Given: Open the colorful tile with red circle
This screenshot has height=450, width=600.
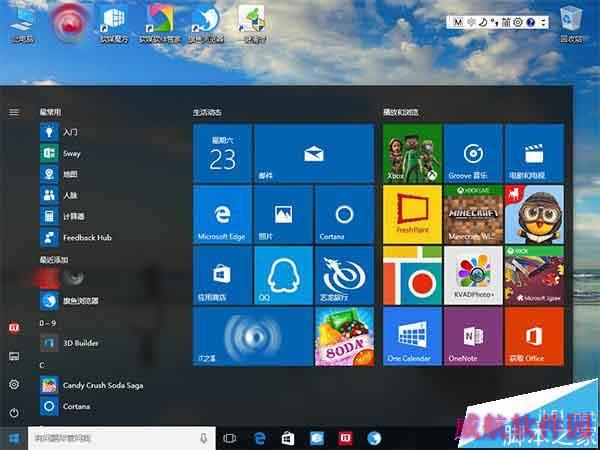Looking at the screenshot, I should click(412, 275).
